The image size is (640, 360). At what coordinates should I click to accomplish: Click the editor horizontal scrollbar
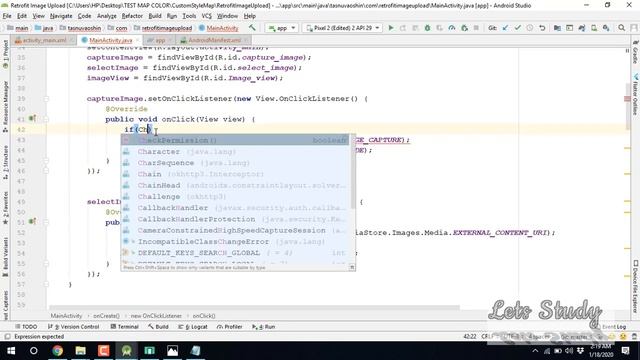(x=255, y=308)
